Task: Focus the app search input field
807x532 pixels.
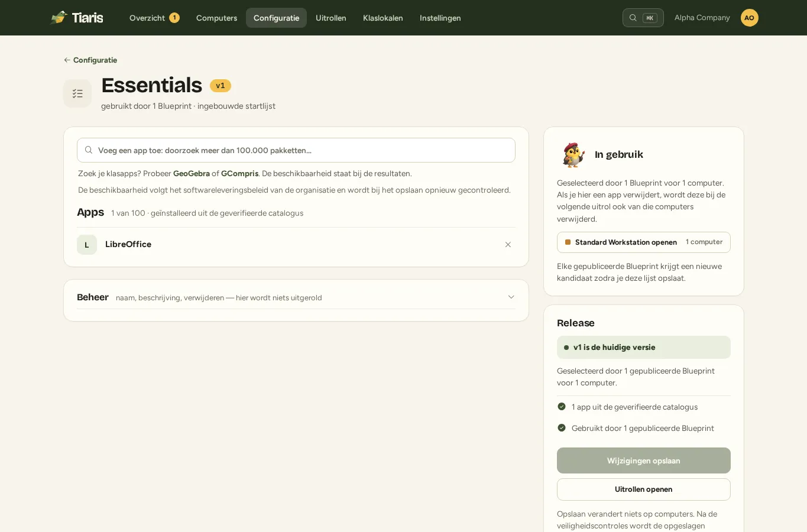Action: tap(296, 150)
